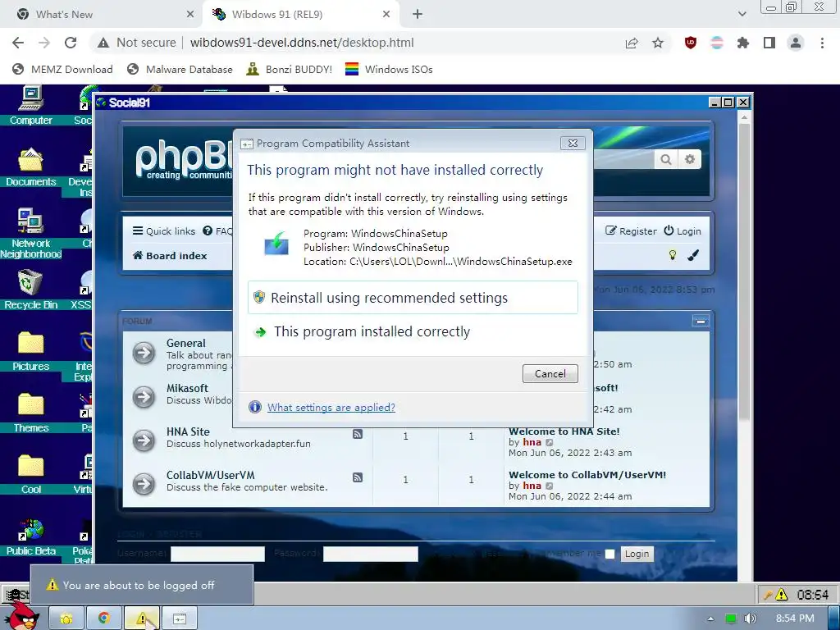840x630 pixels.
Task: Open Network Neighborhood icon
Action: [31, 233]
